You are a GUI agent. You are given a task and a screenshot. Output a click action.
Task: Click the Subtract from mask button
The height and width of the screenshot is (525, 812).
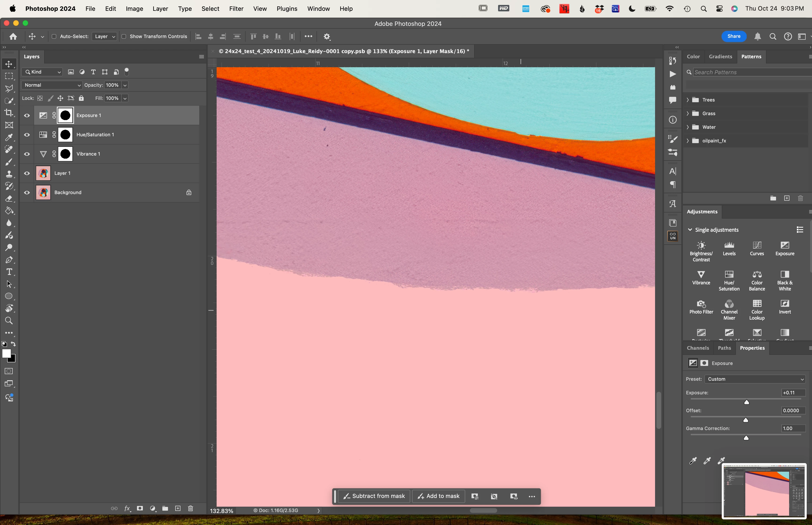click(x=374, y=496)
